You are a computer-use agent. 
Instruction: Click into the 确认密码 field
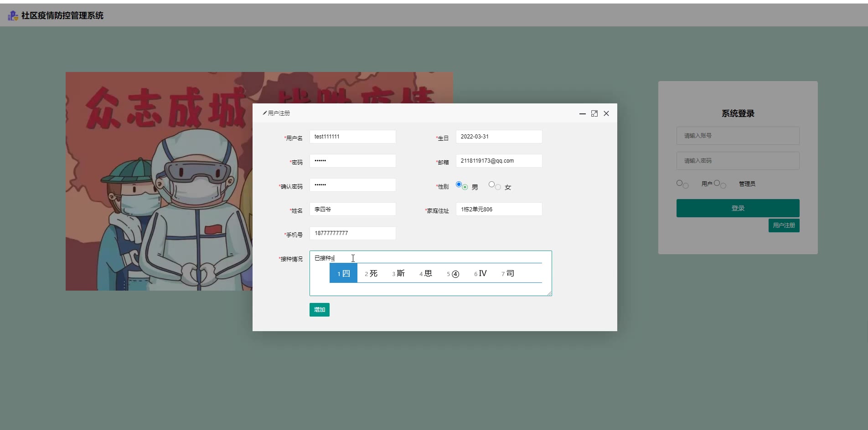tap(353, 185)
